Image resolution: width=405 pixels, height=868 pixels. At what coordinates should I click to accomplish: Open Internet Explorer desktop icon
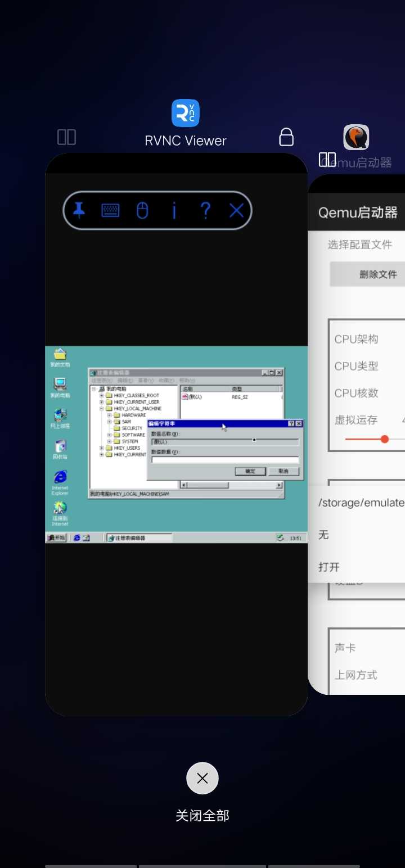tap(60, 477)
